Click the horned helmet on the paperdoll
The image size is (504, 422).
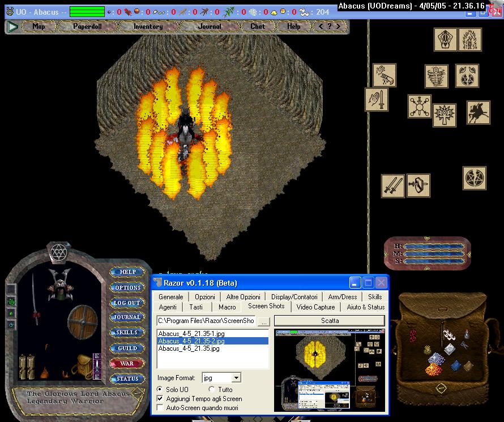point(60,284)
